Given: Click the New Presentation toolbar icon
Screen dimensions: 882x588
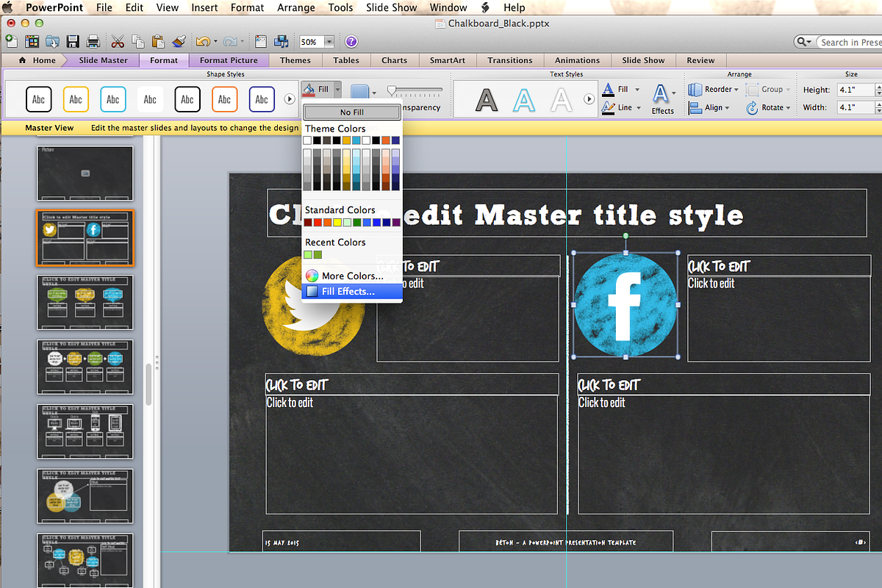Looking at the screenshot, I should pyautogui.click(x=11, y=42).
